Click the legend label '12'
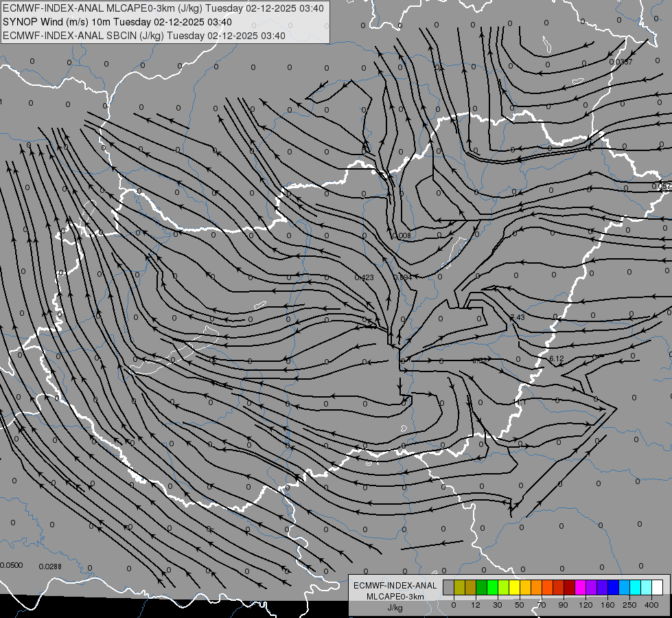The image size is (672, 618). coord(476,605)
